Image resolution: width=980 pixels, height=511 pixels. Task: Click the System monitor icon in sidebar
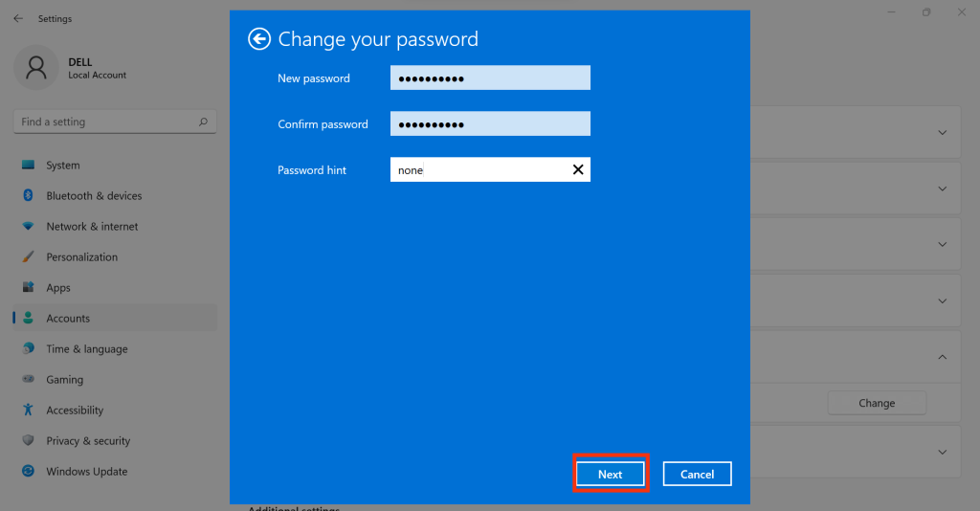click(x=28, y=165)
